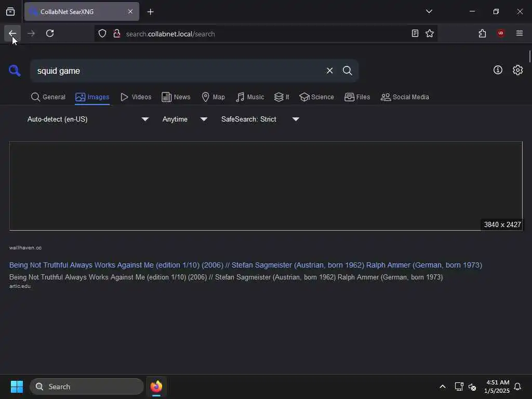Switch to the Map category tab
This screenshot has width=532, height=399.
click(x=213, y=97)
